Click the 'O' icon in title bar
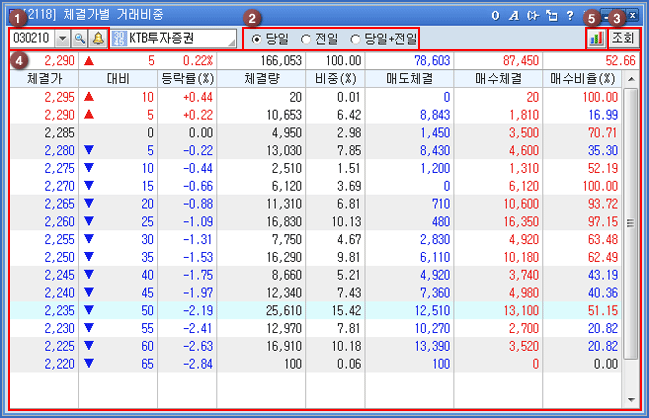 point(495,15)
